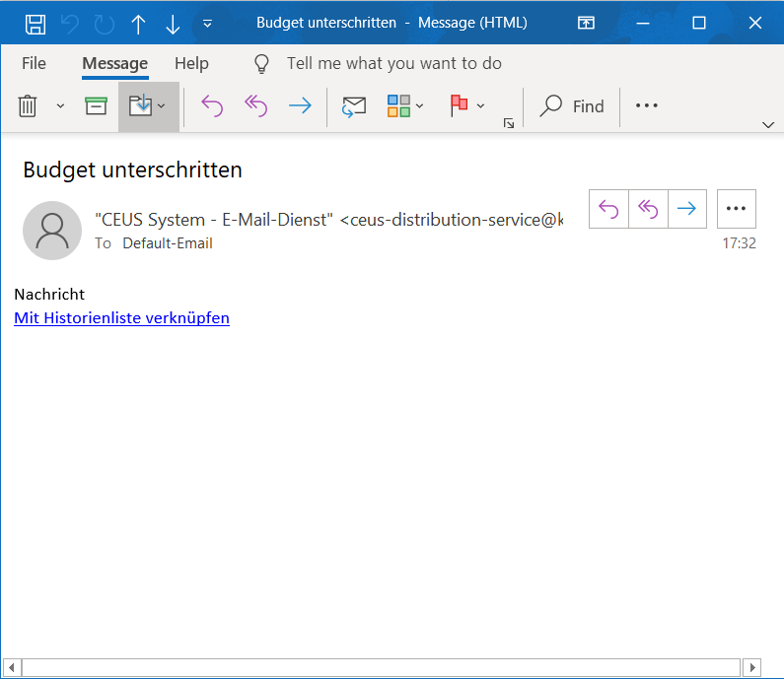Expand the Delete options dropdown arrow
This screenshot has width=784, height=679.
(60, 105)
